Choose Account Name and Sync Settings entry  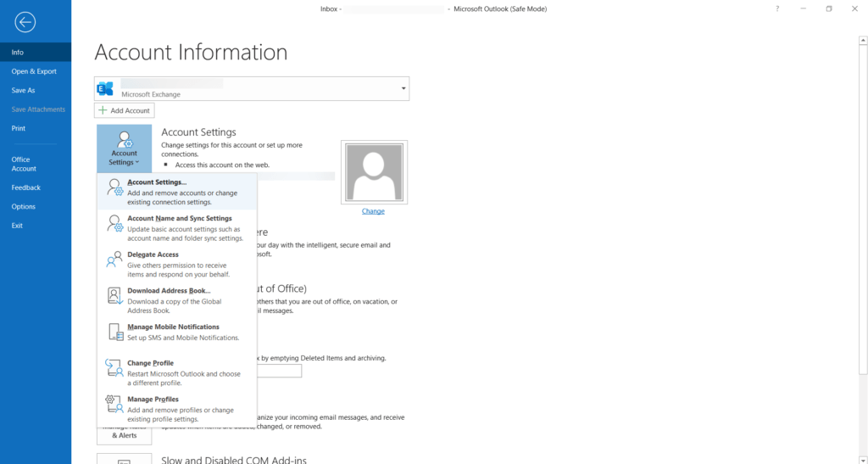click(177, 228)
